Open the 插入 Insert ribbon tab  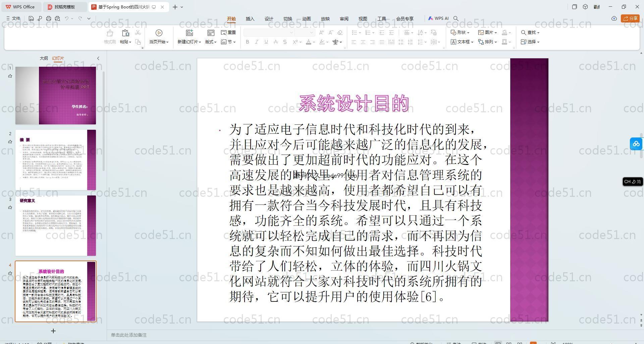[x=250, y=19]
